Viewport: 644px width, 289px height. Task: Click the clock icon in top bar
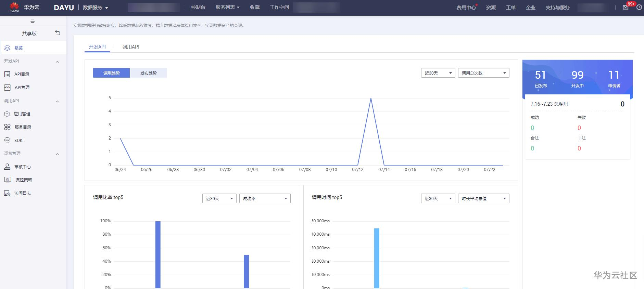pos(639,7)
